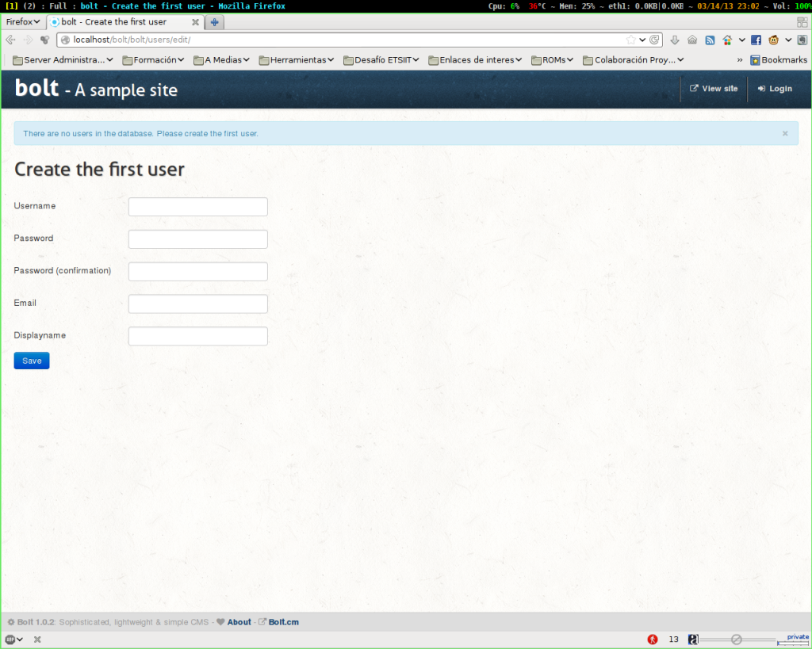
Task: Open Adblock Plus dropdown arrow
Action: point(20,639)
